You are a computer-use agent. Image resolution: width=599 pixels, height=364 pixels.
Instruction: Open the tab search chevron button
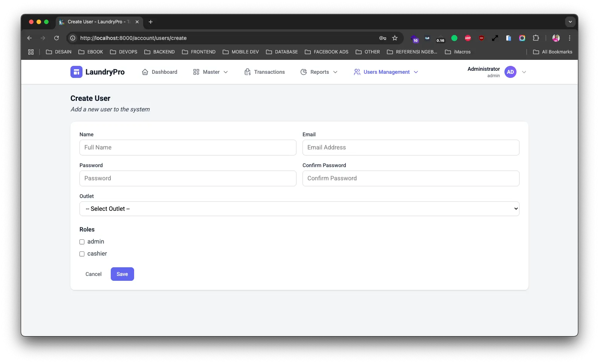tap(570, 22)
